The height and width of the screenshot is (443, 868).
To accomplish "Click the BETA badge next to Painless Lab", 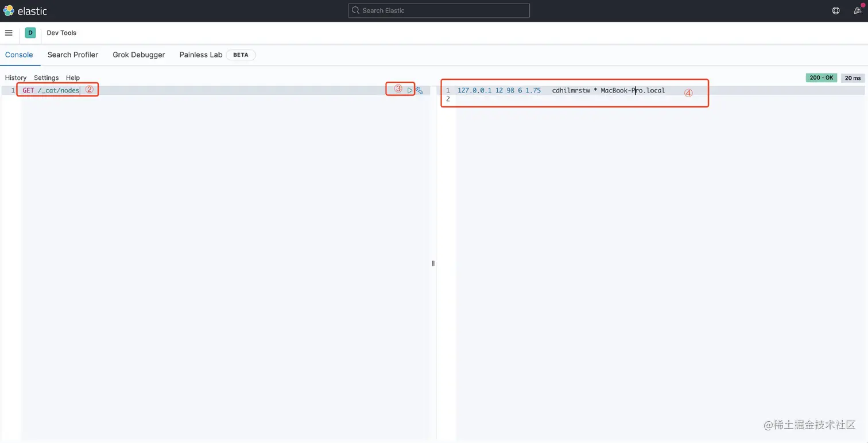I will 241,55.
